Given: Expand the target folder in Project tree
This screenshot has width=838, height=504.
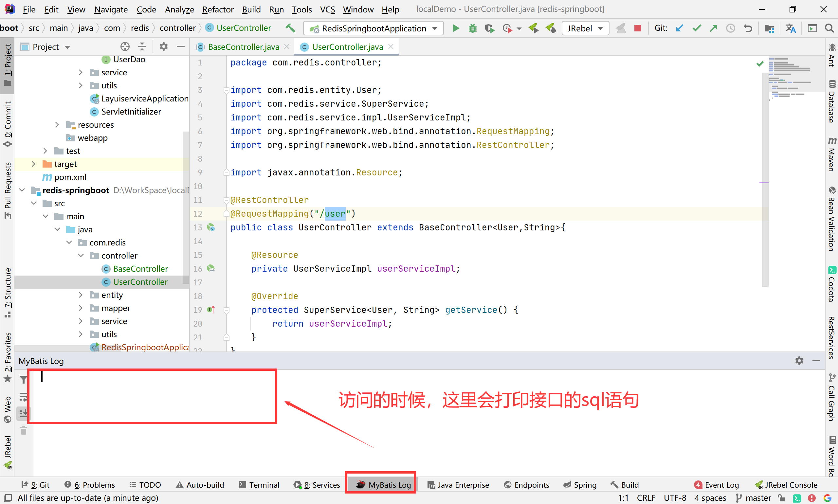Looking at the screenshot, I should click(33, 164).
